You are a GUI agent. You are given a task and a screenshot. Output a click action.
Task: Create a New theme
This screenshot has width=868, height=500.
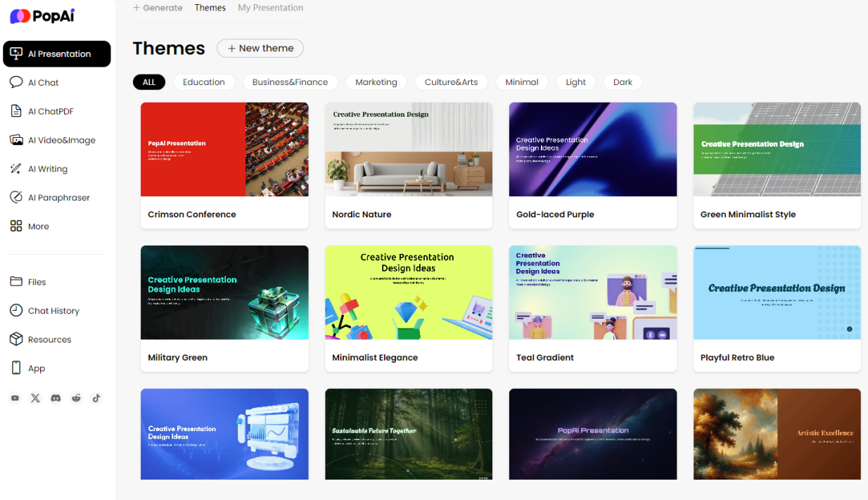tap(260, 48)
